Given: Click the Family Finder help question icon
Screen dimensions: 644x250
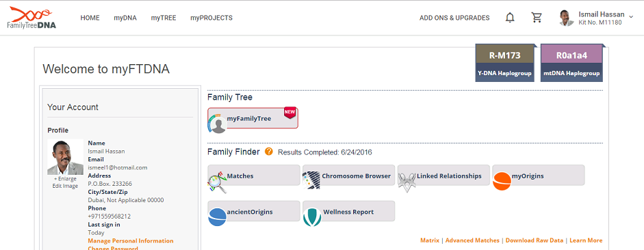Looking at the screenshot, I should tap(268, 152).
